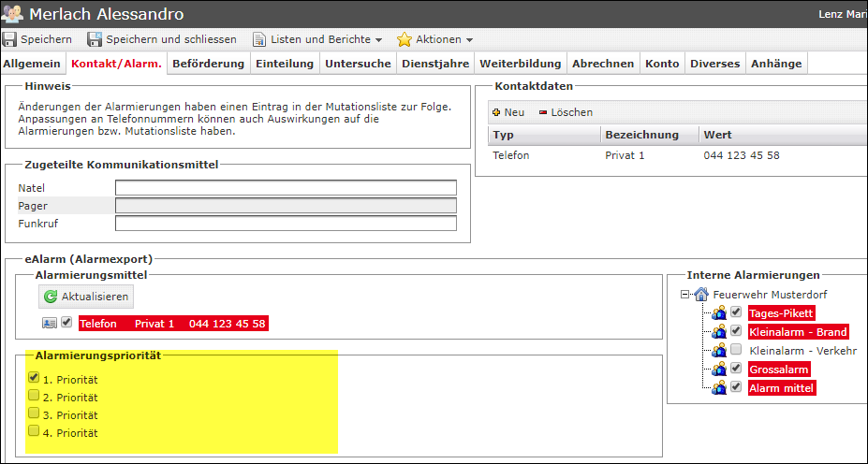Open the Anhänge tab
The height and width of the screenshot is (464, 868).
pyautogui.click(x=776, y=64)
